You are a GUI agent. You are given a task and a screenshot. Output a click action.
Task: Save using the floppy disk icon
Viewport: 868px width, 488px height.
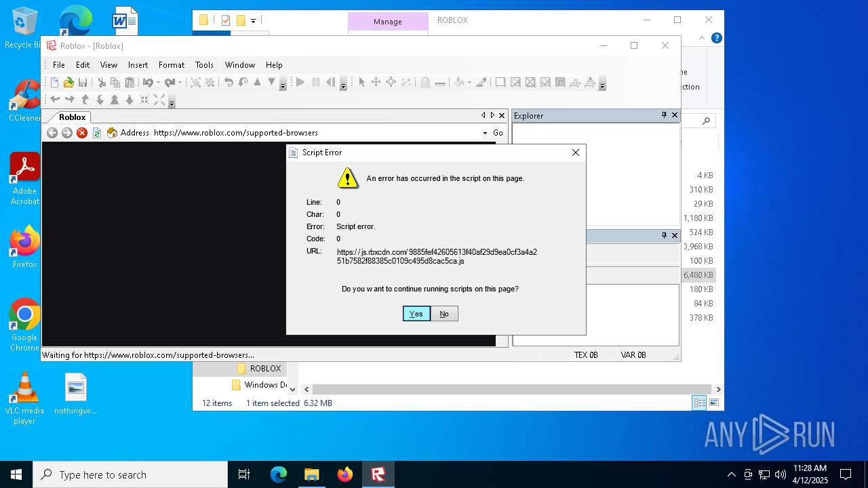click(x=83, y=83)
